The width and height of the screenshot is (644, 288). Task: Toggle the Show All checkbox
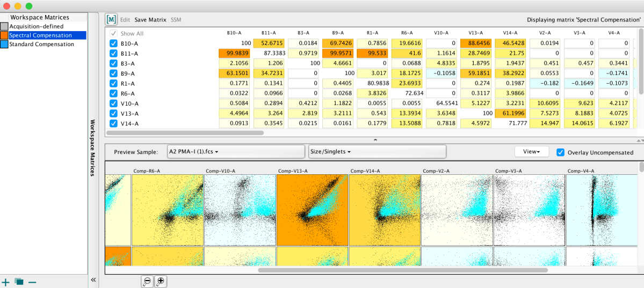[x=113, y=34]
